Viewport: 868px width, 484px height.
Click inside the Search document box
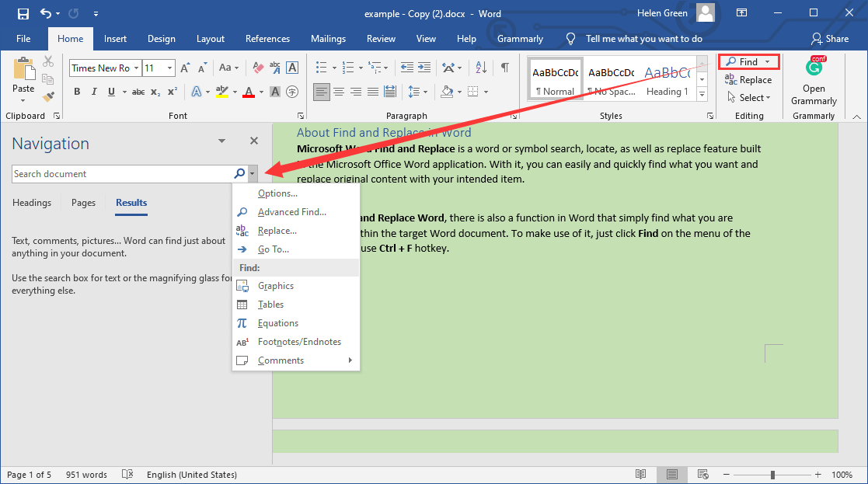[117, 172]
